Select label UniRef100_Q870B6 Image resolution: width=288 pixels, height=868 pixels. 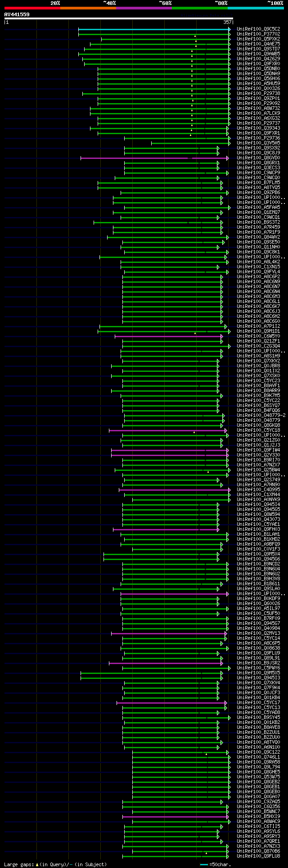258,851
